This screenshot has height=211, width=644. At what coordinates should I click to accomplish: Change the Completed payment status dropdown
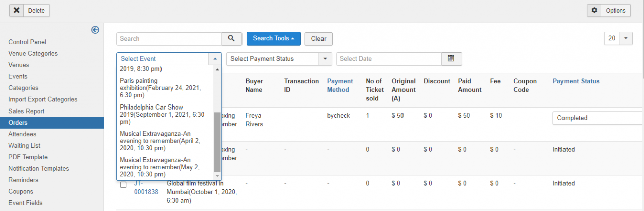click(x=598, y=118)
